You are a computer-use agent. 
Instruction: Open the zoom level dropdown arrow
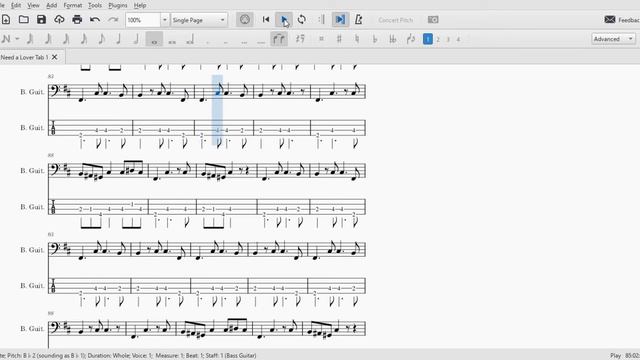click(x=164, y=20)
